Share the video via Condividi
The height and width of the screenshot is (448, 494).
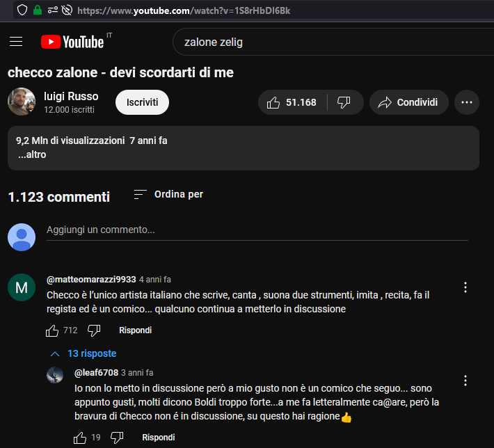(408, 102)
